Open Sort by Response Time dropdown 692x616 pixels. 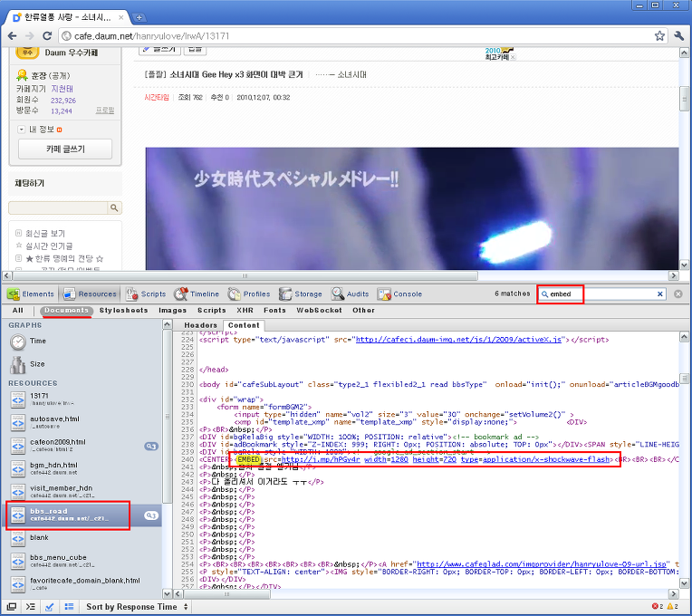pos(137,607)
